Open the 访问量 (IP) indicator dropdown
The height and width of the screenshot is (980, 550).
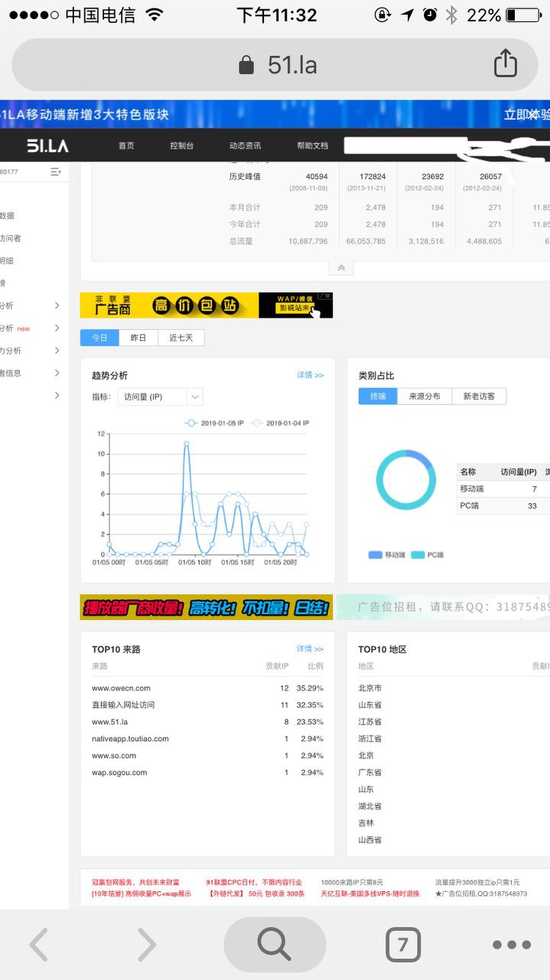point(160,397)
